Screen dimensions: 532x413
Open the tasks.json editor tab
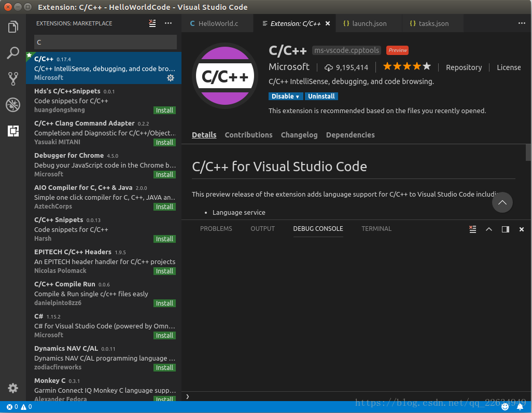(x=432, y=23)
